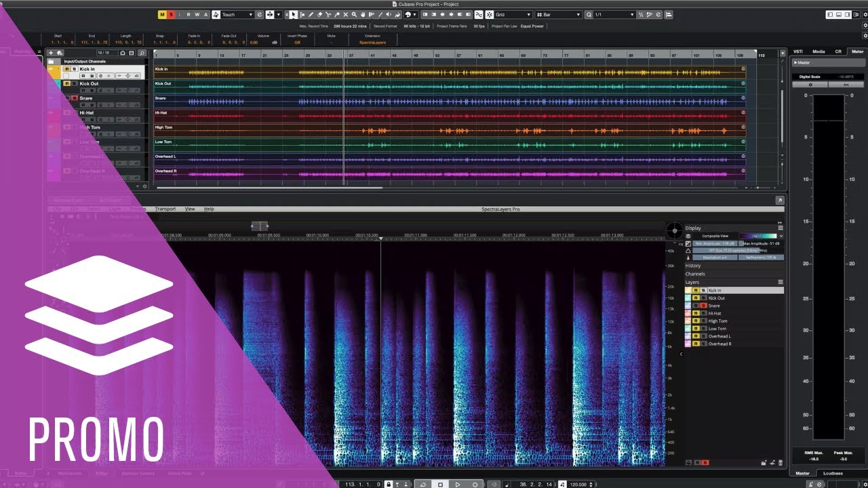Screen dimensions: 868x488
Task: Expand the Channels panel section
Action: (695, 274)
